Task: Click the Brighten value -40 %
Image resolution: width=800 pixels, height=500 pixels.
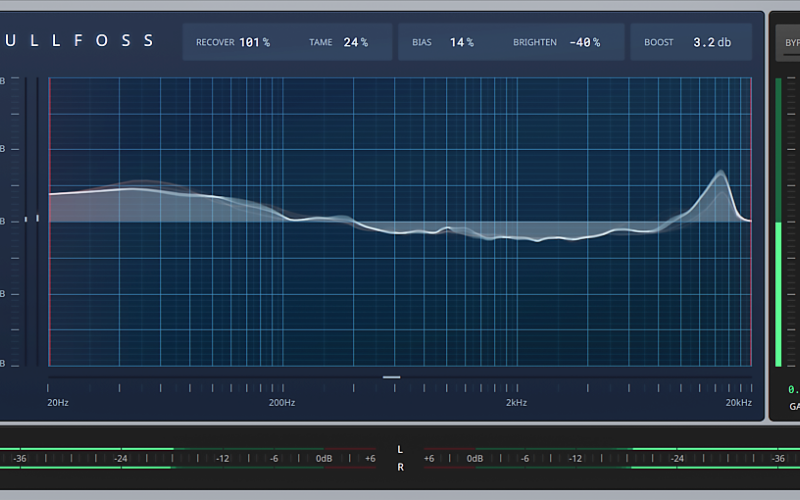Action: pos(585,42)
